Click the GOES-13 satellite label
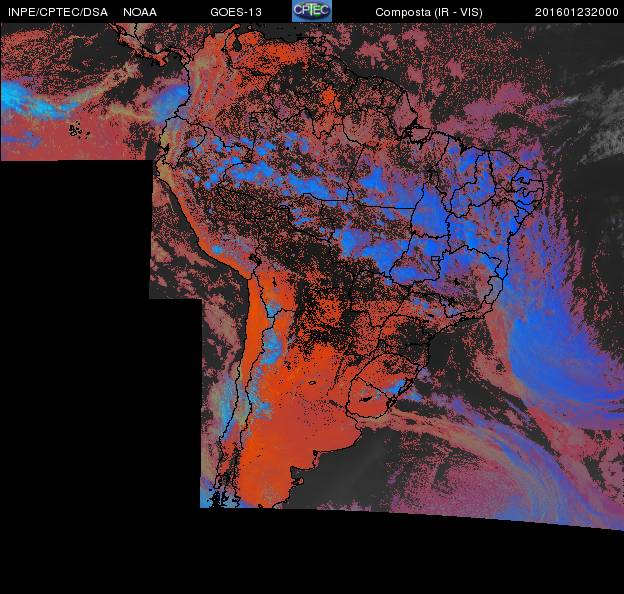 point(236,12)
